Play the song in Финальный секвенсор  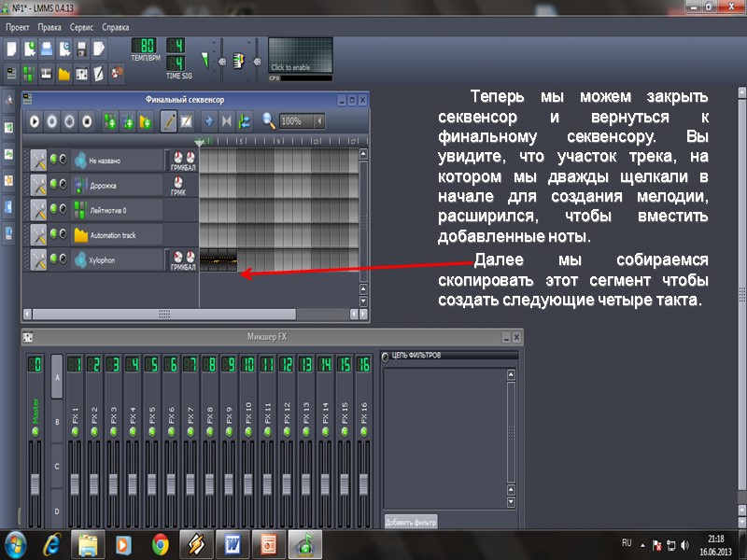[x=35, y=121]
